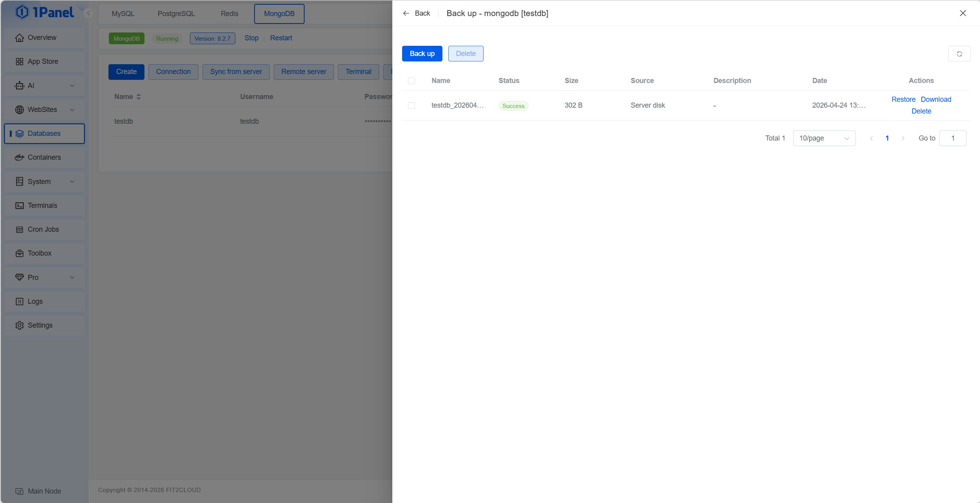Click Sync from server button
The width and height of the screenshot is (980, 503).
click(236, 72)
